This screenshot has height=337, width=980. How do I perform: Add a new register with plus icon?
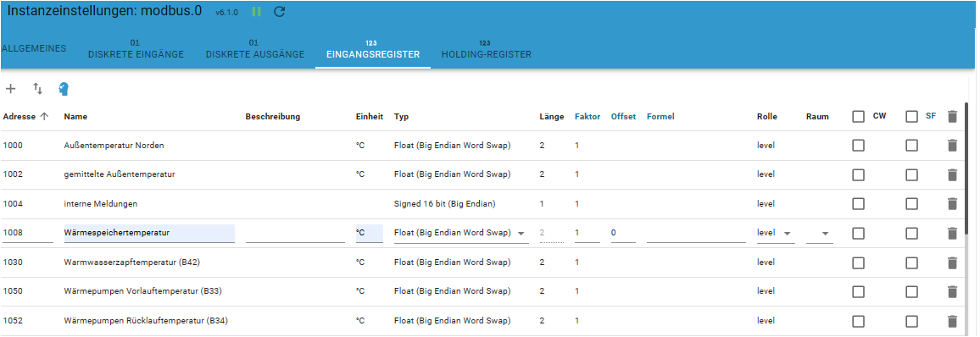(x=11, y=89)
